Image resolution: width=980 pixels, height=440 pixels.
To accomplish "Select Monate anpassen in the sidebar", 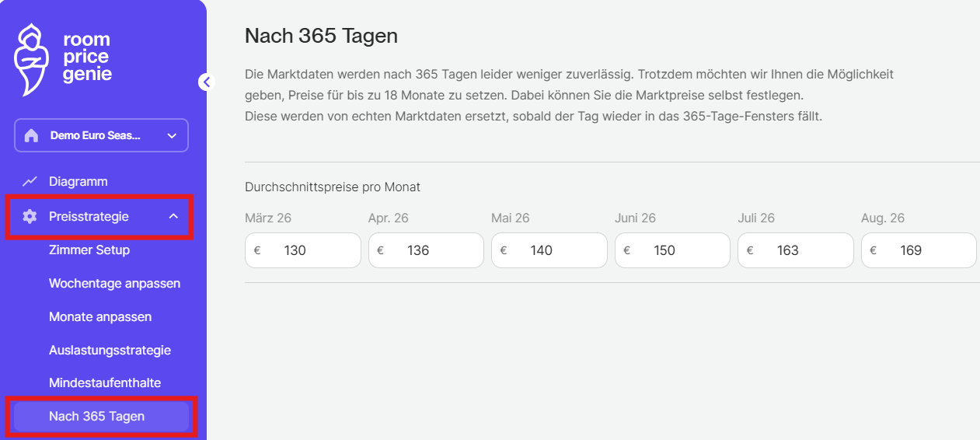I will (x=100, y=316).
